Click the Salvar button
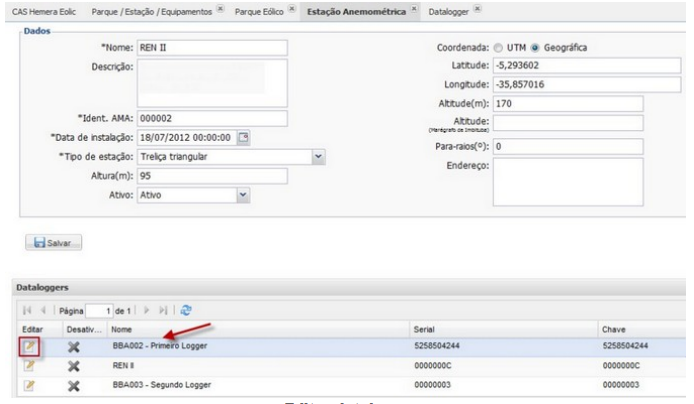694x404 pixels. tap(55, 243)
